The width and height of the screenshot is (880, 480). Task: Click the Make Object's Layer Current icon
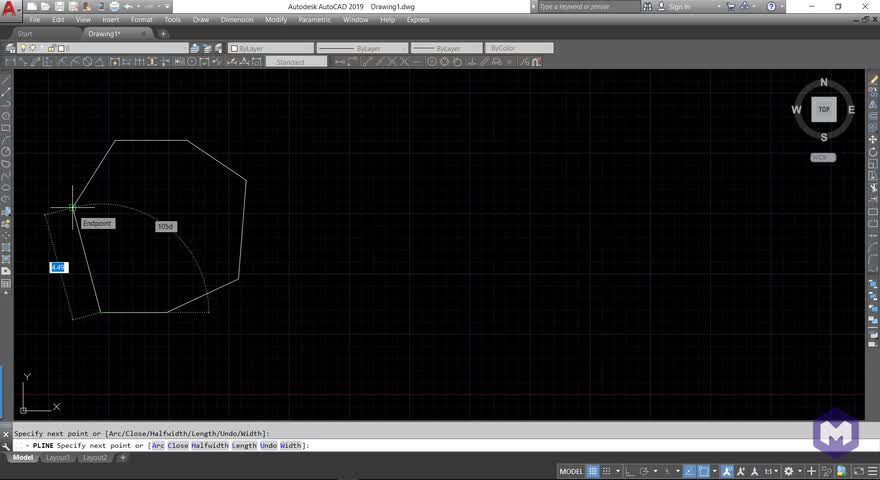click(194, 48)
